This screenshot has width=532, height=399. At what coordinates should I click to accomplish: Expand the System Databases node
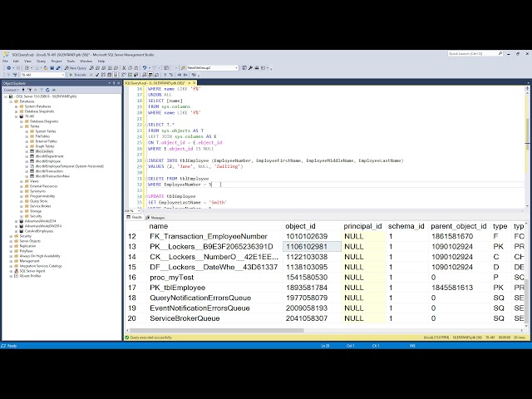[x=16, y=106]
